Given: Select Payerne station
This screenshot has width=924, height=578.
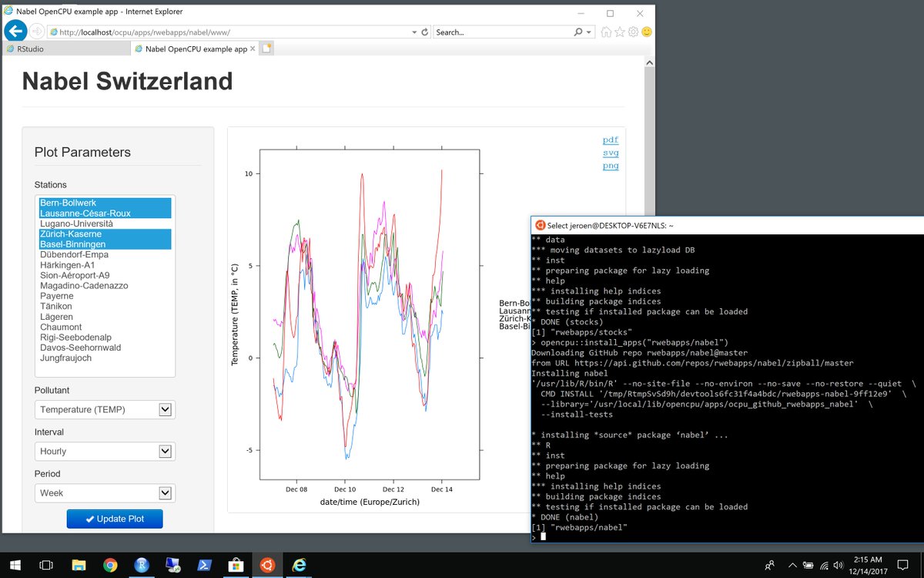Looking at the screenshot, I should (105, 296).
